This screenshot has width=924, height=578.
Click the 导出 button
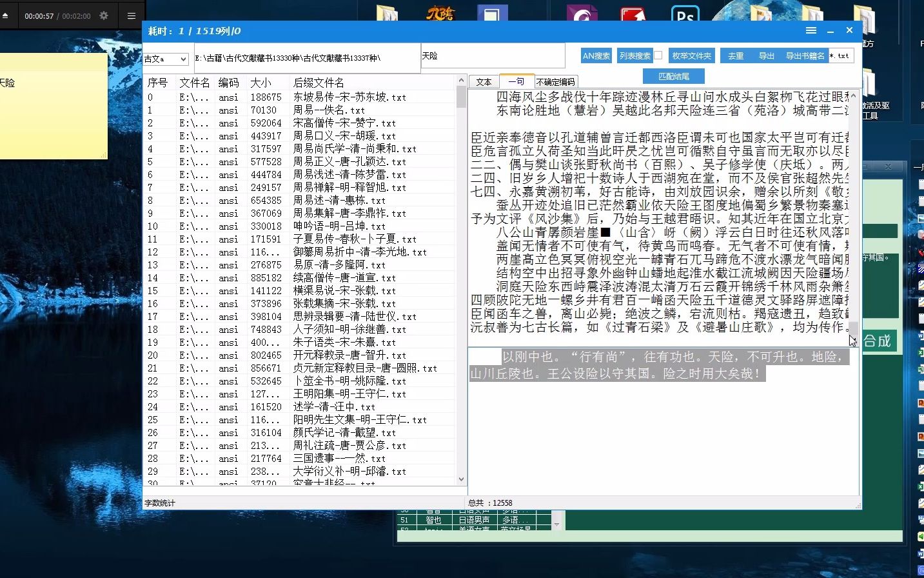767,56
